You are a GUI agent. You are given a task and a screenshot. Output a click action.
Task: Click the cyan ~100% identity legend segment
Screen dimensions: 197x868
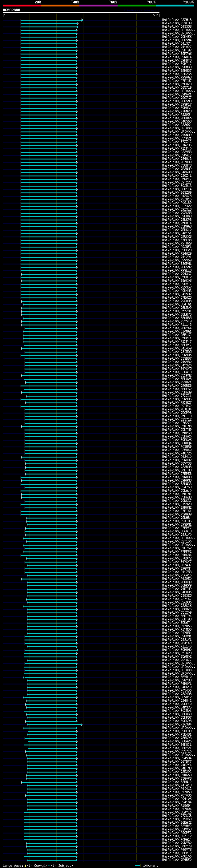175,6
